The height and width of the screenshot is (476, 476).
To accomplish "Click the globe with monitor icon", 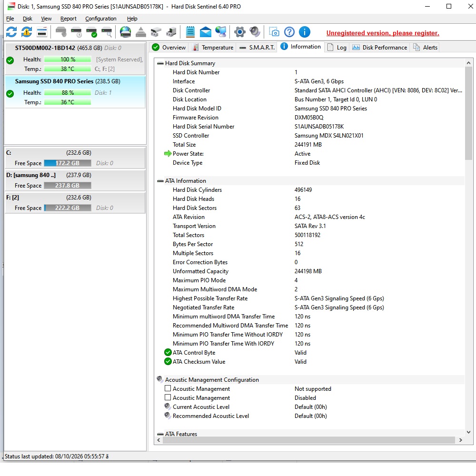I will coord(221,32).
